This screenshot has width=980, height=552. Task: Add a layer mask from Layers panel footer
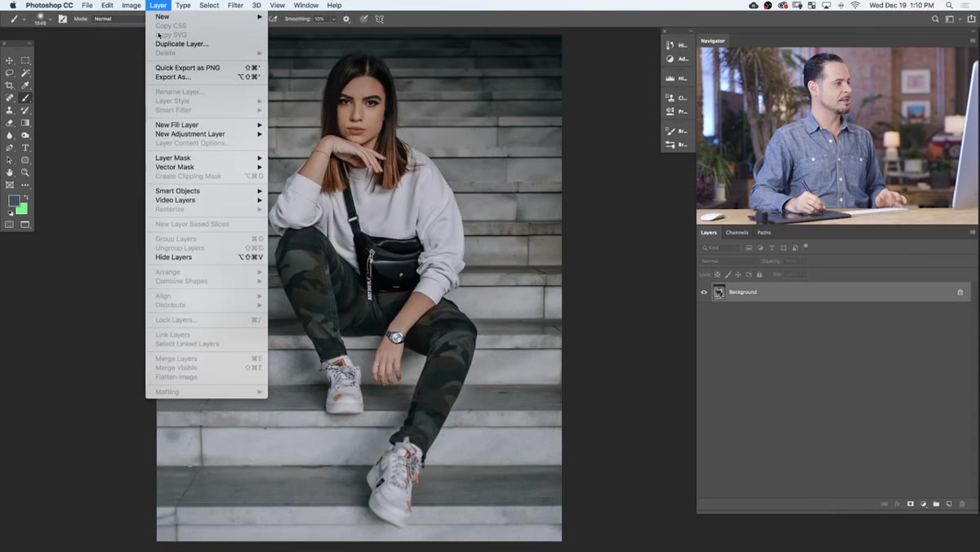click(911, 504)
